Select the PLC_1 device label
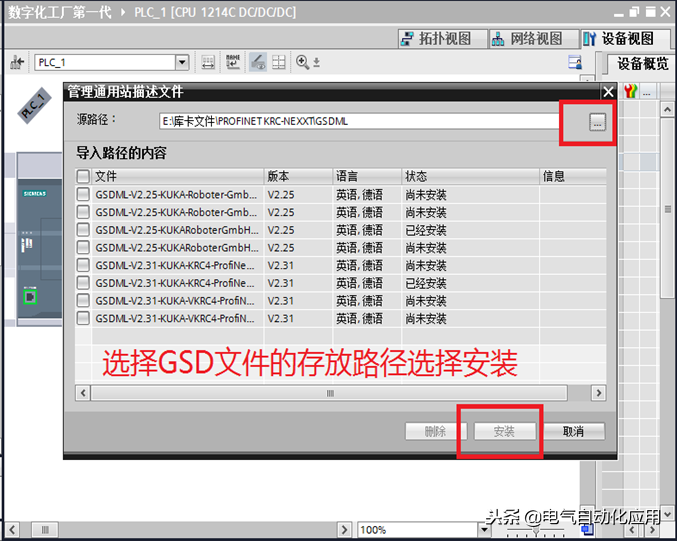 click(x=34, y=106)
